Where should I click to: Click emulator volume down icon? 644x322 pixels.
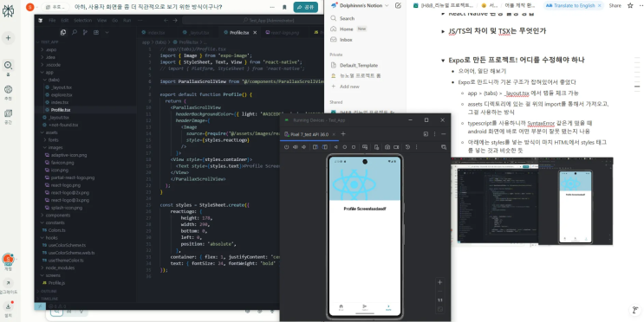point(304,147)
